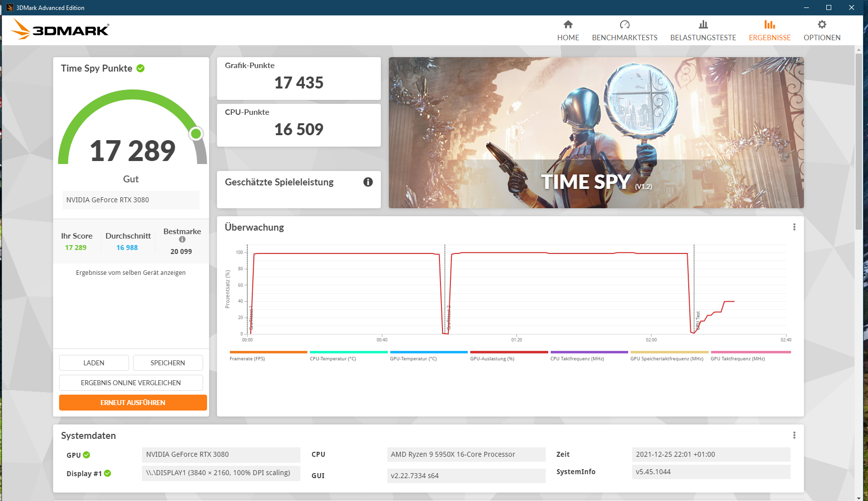Click the 3DMark app icon in title bar
Screen dimensions: 868x501
click(9, 7)
